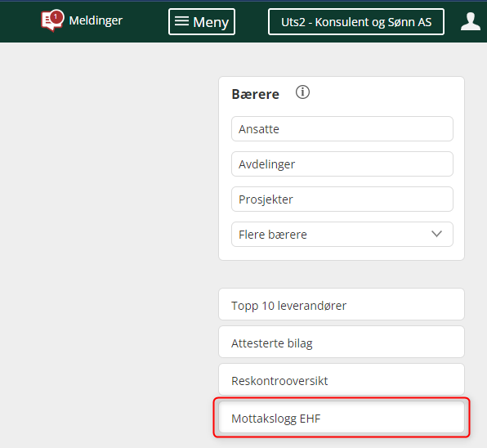Open the Mottakslogg EHF report

[342, 417]
